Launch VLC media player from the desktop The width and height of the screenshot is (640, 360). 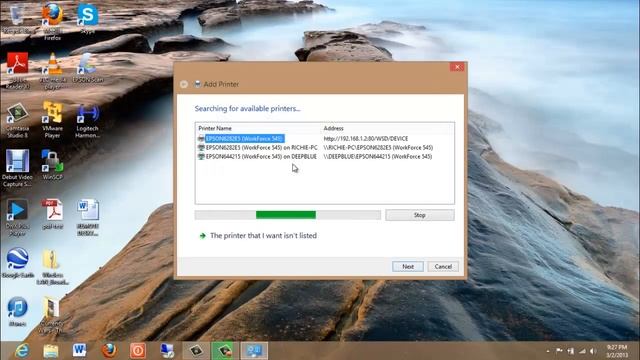tap(53, 70)
